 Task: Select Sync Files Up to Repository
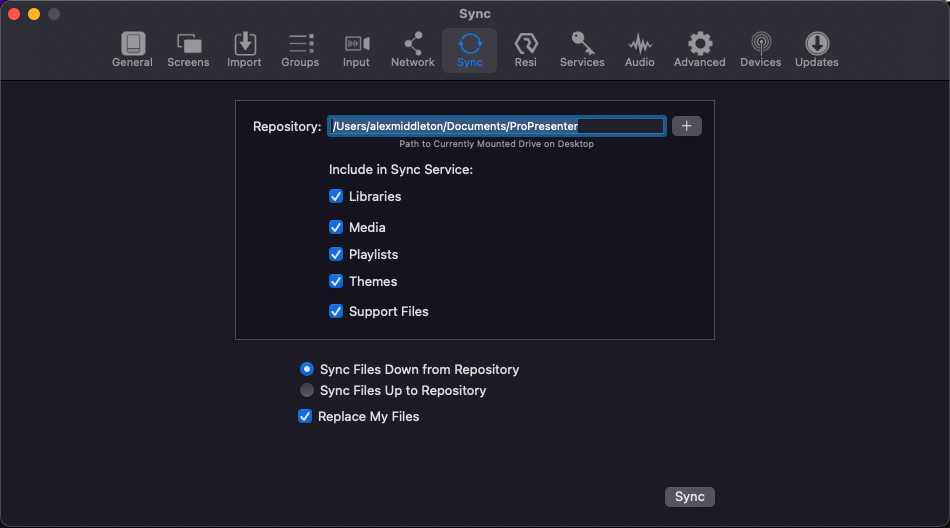point(307,390)
